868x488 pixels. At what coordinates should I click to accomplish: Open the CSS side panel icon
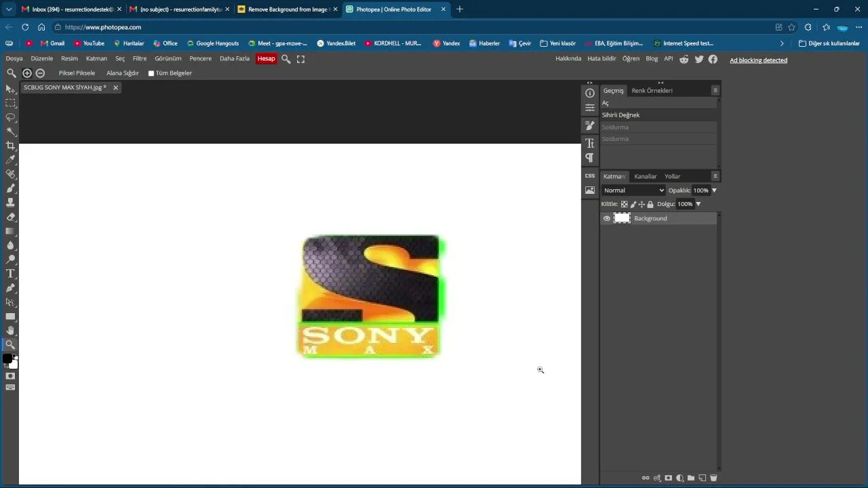point(590,176)
